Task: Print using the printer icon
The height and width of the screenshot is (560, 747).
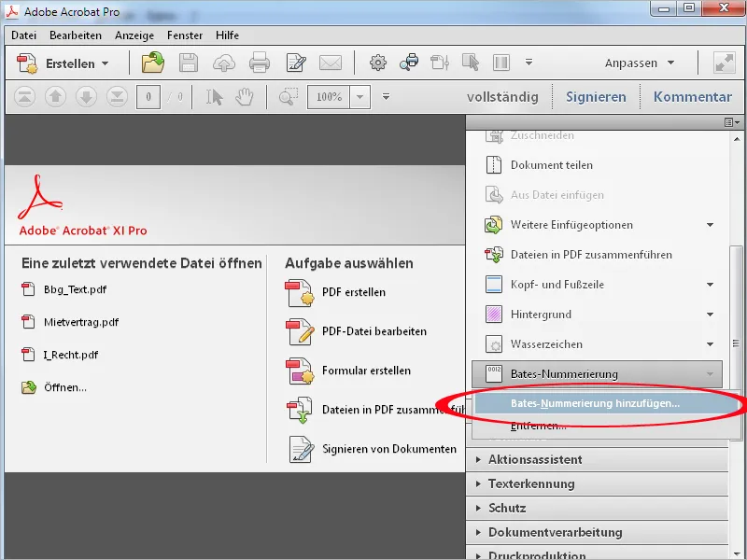Action: click(260, 63)
